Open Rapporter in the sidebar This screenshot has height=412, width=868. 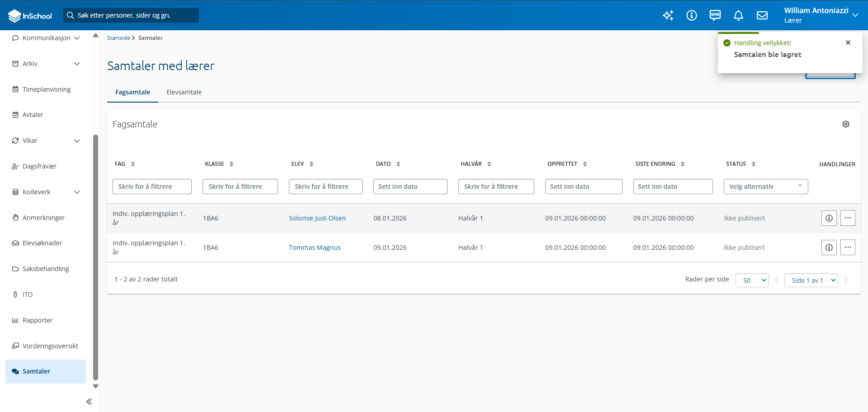38,320
